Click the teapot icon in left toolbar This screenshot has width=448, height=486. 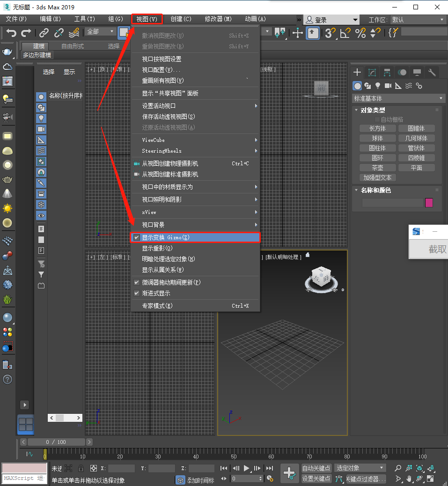click(7, 52)
